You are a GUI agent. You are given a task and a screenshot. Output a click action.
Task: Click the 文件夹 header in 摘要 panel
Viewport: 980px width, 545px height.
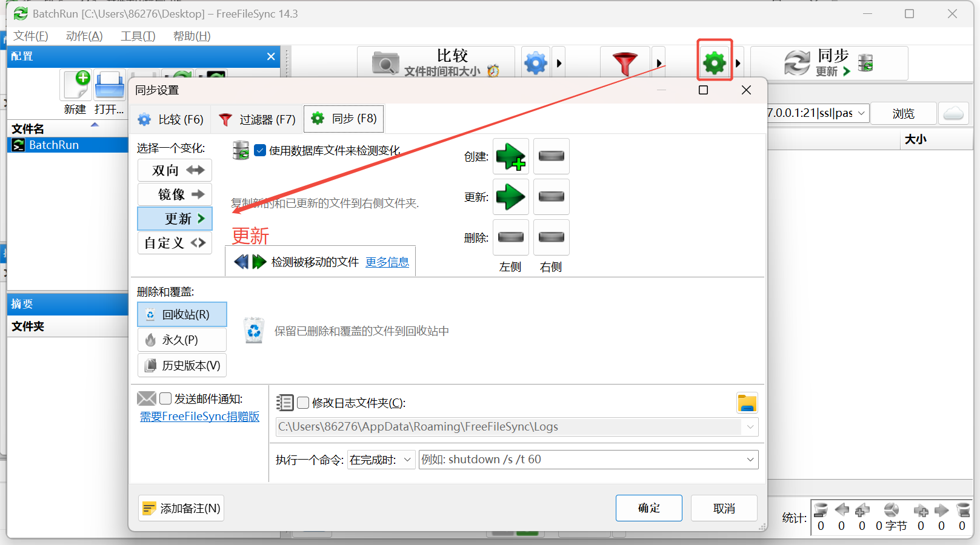68,326
